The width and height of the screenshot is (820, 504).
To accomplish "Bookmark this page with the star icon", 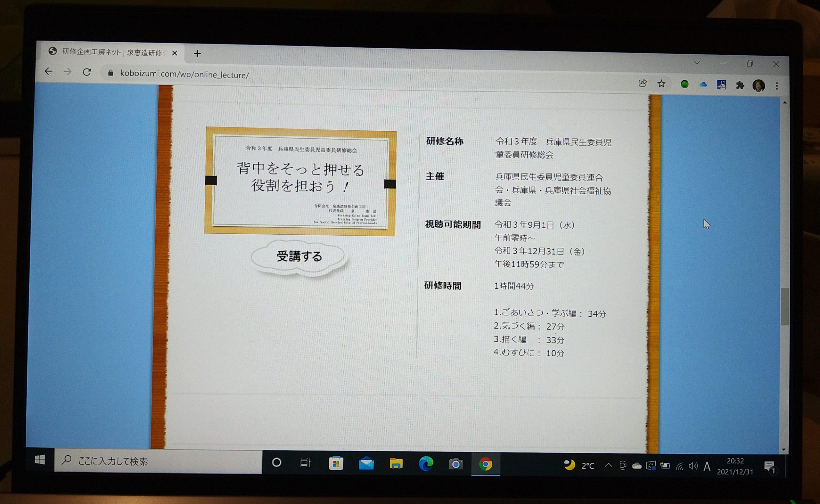I will 661,84.
